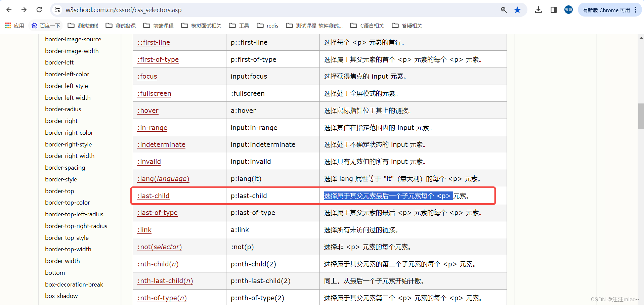This screenshot has width=644, height=305.
Task: Open the 百度一下 bookmark
Action: click(x=46, y=26)
